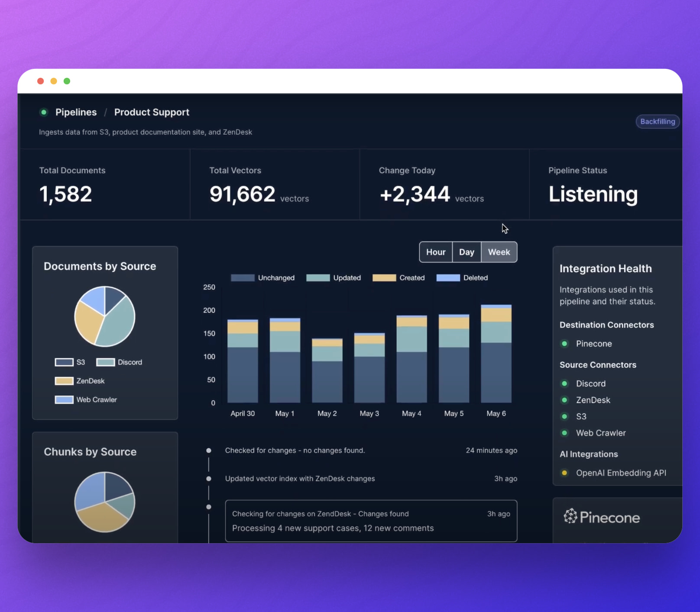The width and height of the screenshot is (700, 612).
Task: Click the Created color swatch in legend
Action: [384, 277]
